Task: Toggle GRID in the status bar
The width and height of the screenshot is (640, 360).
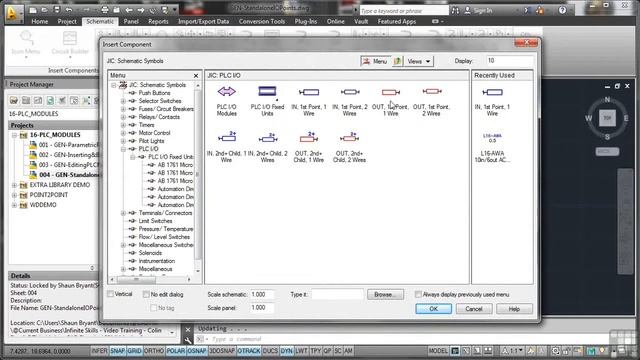Action: [x=134, y=351]
